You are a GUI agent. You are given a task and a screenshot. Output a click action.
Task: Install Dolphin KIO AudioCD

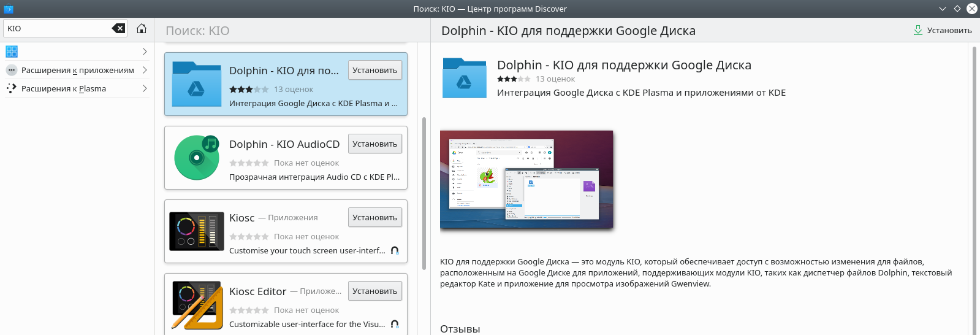click(375, 144)
